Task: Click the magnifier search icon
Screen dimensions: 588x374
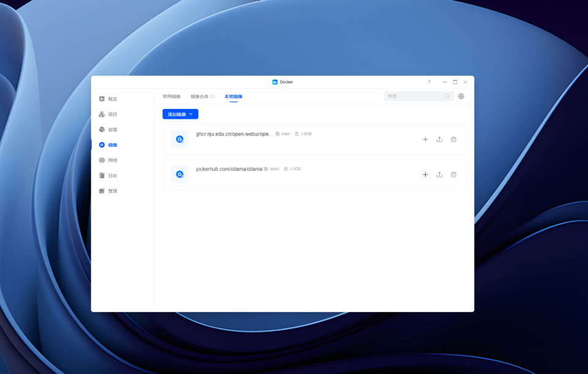Action: pos(447,96)
